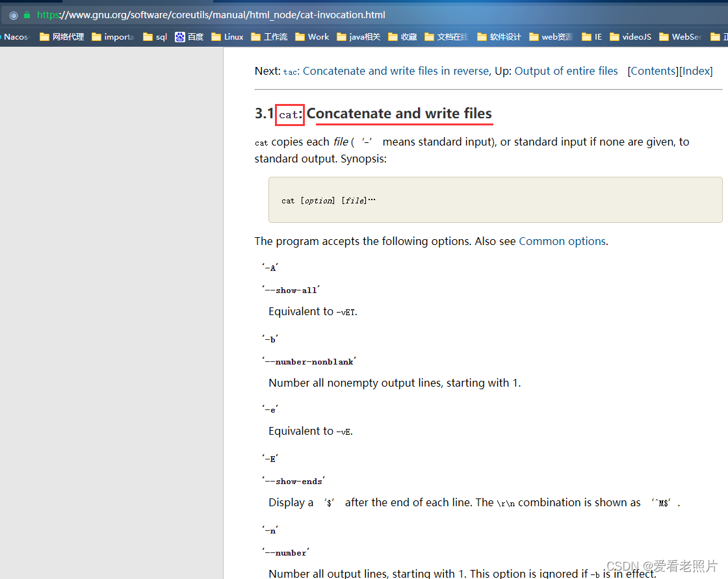
Task: Click the green secure lock icon
Action: pos(27,15)
